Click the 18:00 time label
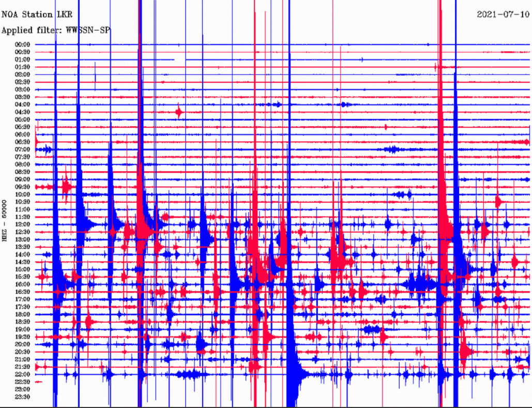The width and height of the screenshot is (532, 408). [22, 314]
